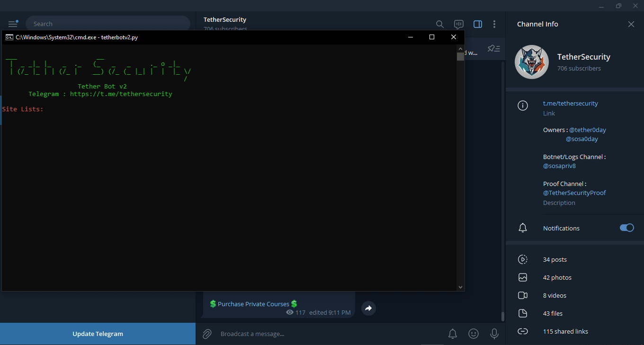This screenshot has height=345, width=644.
Task: Click the voice message microphone icon
Action: point(494,334)
